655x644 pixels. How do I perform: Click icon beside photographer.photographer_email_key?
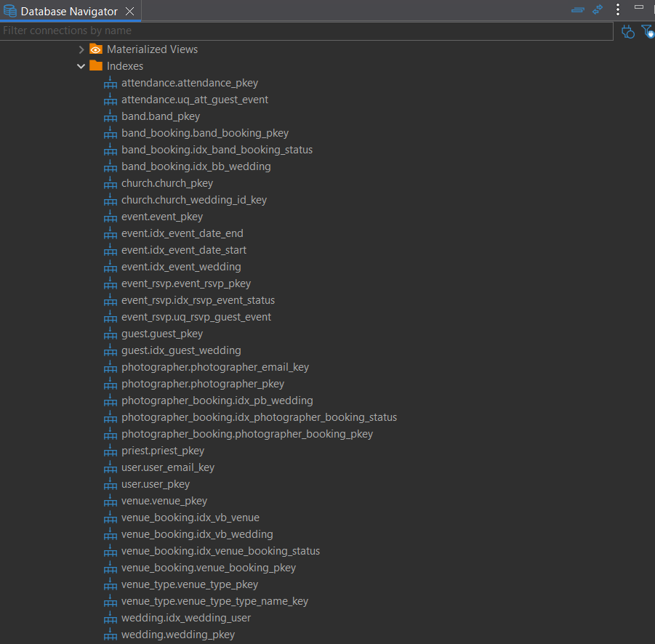110,367
